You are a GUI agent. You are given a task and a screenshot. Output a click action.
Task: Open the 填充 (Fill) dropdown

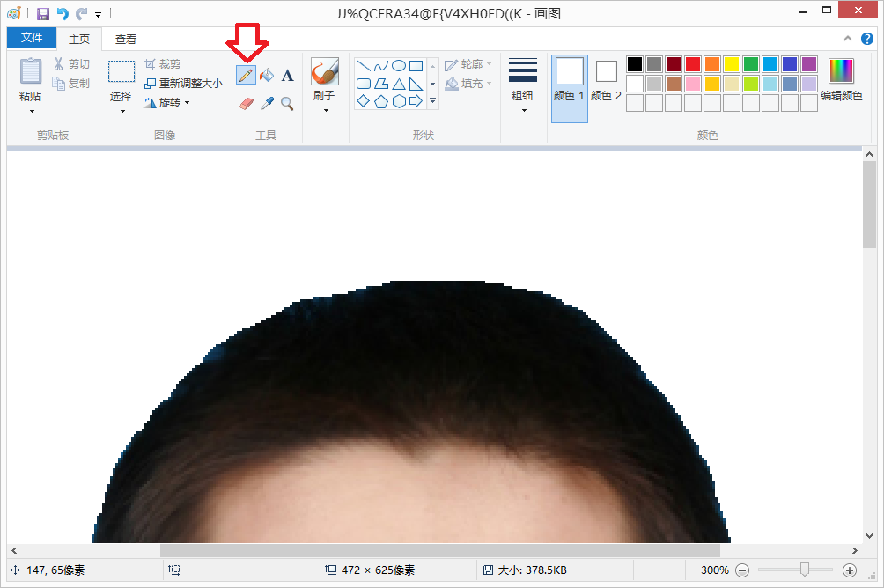(x=468, y=84)
